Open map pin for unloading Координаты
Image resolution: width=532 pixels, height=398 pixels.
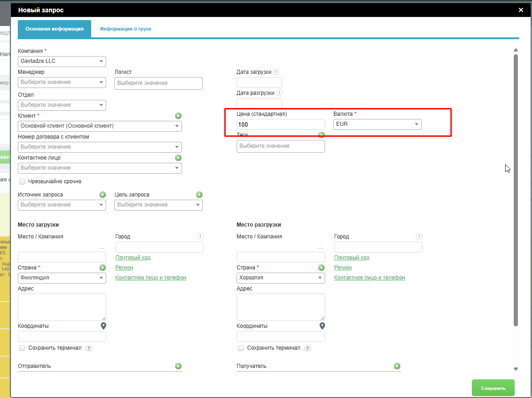point(322,326)
